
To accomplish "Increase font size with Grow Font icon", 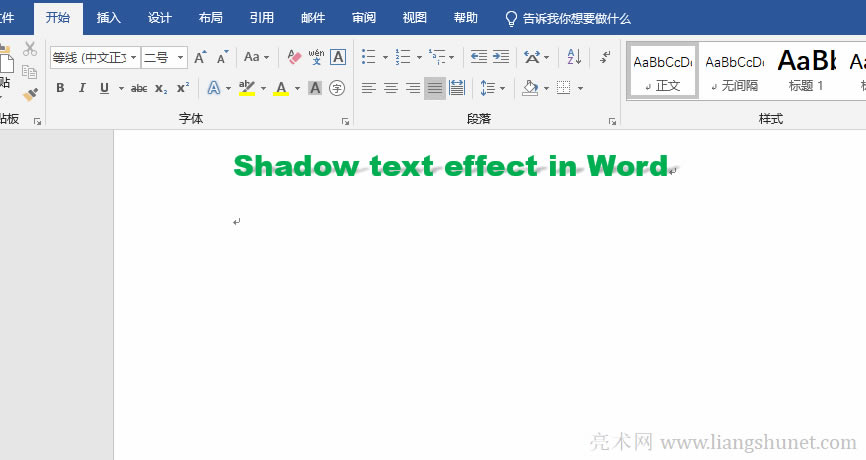I will pyautogui.click(x=200, y=57).
